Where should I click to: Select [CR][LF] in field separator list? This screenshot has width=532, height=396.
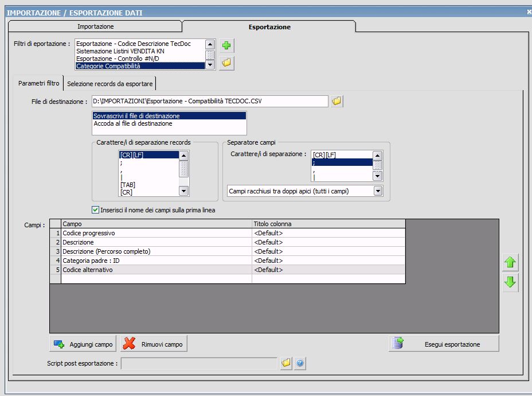tap(342, 155)
